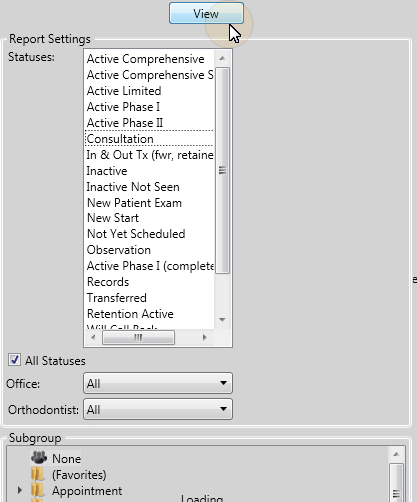Click the View button
Viewport: 417px width, 502px height.
[x=206, y=13]
